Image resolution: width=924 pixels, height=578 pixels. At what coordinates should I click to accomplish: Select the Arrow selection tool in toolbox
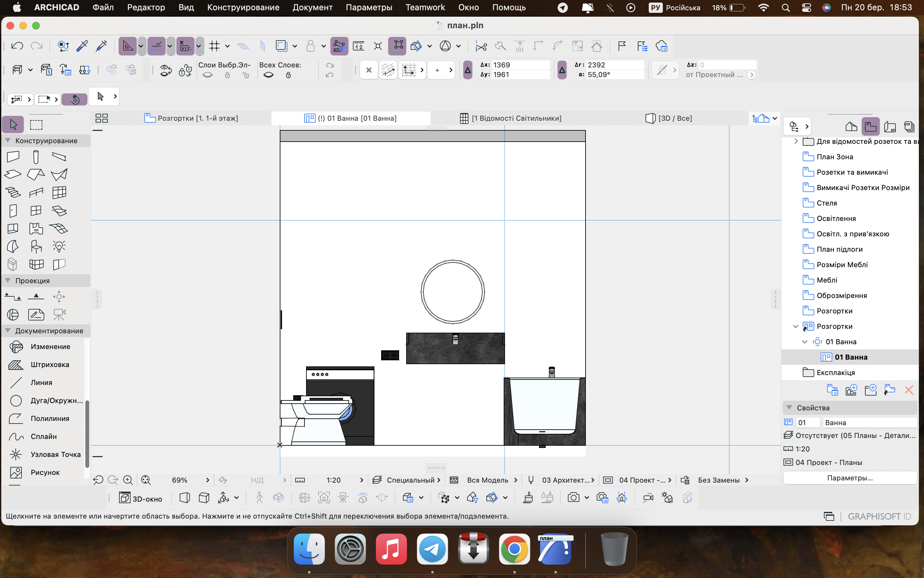[x=13, y=125]
